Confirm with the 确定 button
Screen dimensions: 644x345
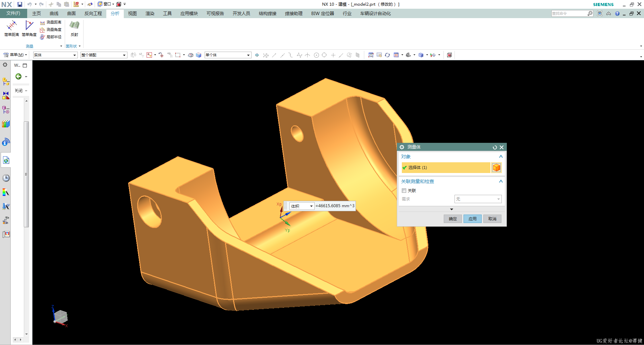coord(453,219)
